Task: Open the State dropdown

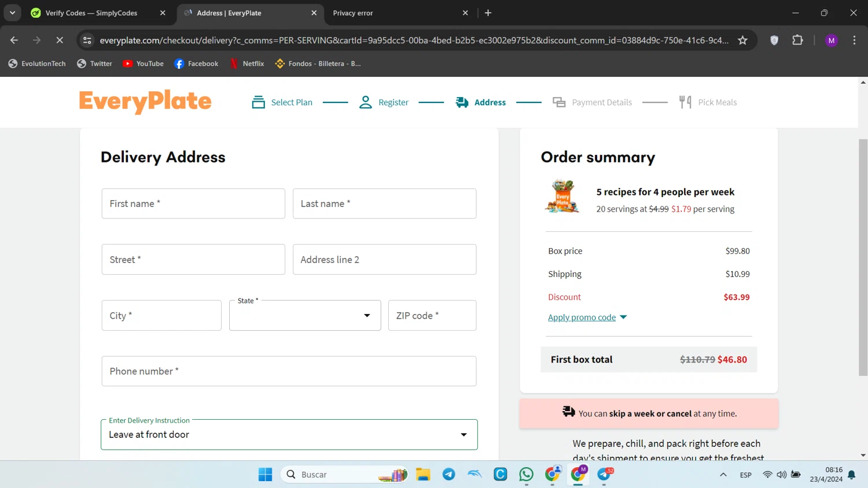Action: [x=305, y=316]
